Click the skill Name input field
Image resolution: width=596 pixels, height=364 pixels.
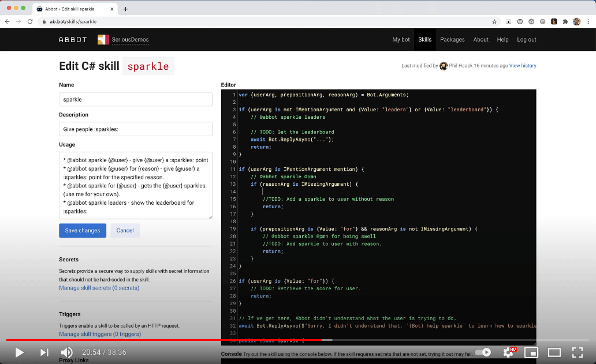(x=136, y=99)
